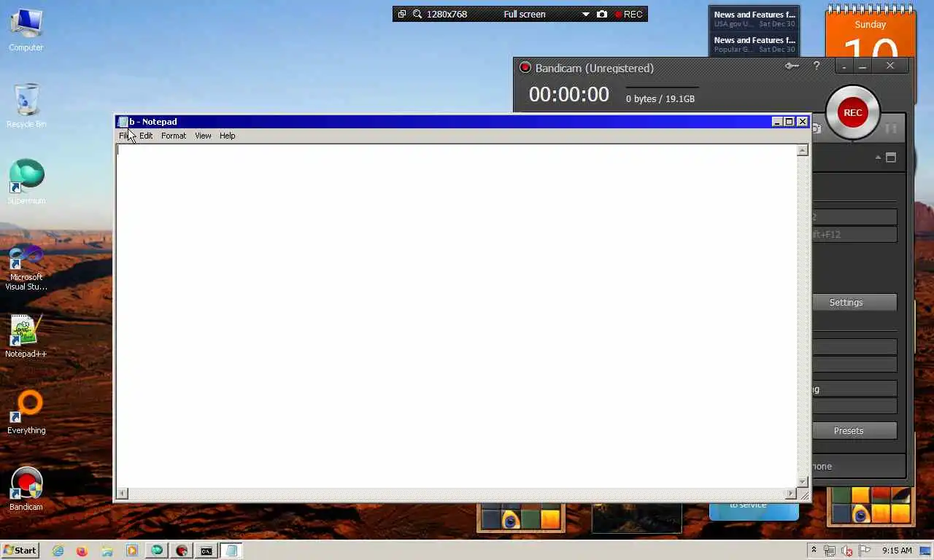Viewport: 934px width, 560px height.
Task: Click the camera icon in top recording bar
Action: 602,14
